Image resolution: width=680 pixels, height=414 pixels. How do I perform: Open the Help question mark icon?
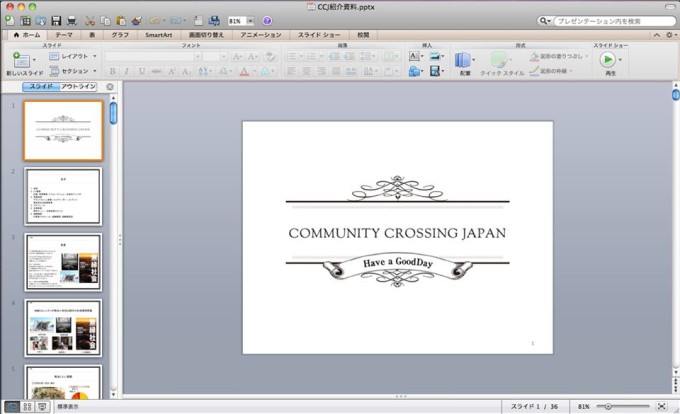click(x=267, y=20)
